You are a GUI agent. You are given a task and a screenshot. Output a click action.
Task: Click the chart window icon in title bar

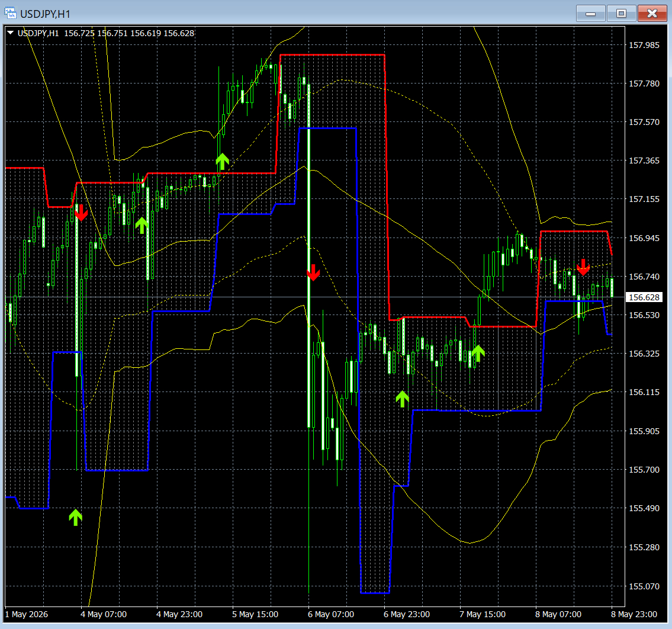10,13
